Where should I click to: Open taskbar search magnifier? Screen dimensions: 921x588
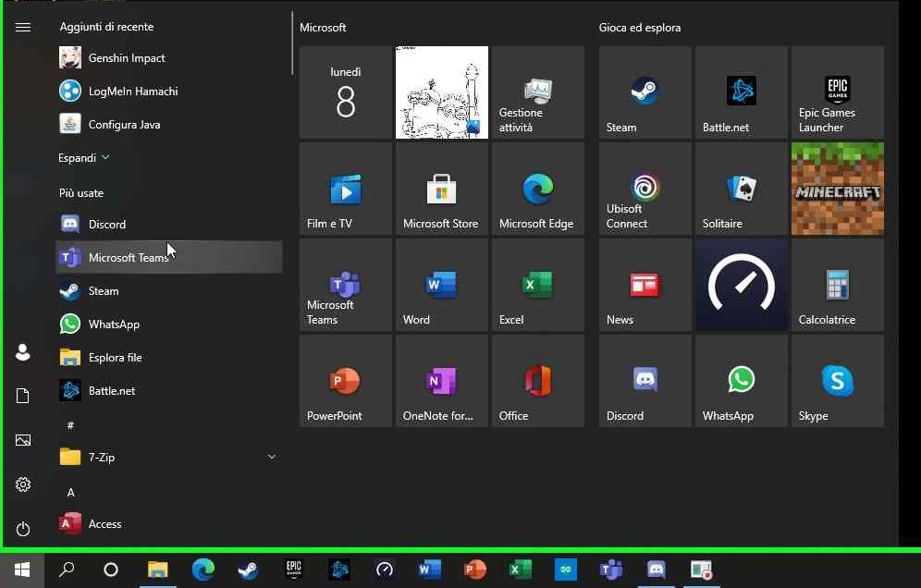coord(67,570)
